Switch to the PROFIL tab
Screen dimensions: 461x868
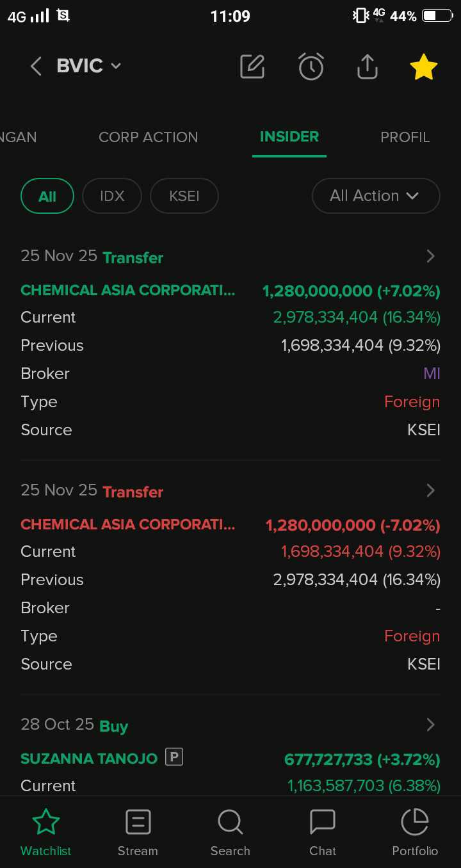[x=405, y=137]
